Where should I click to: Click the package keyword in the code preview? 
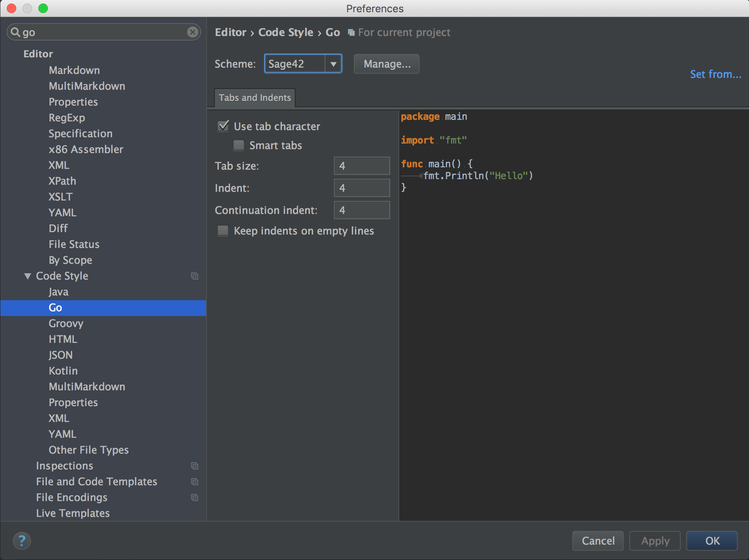tap(420, 117)
